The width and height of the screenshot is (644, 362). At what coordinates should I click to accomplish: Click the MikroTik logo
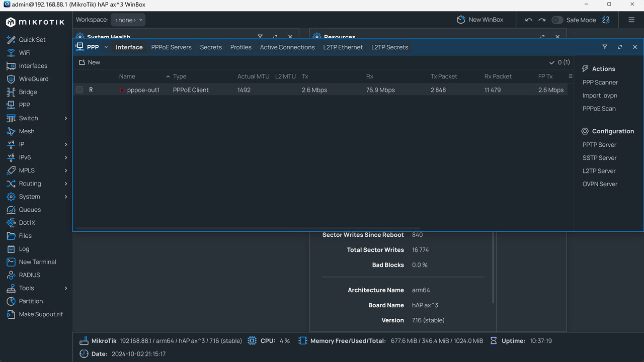coord(36,22)
